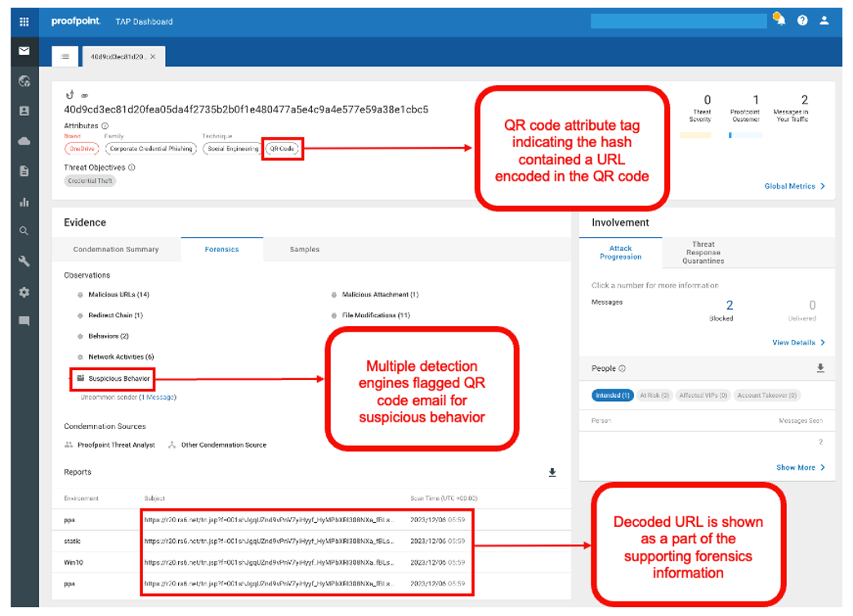The height and width of the screenshot is (616, 853).
Task: Open the Win10 environment report row
Action: (312, 562)
